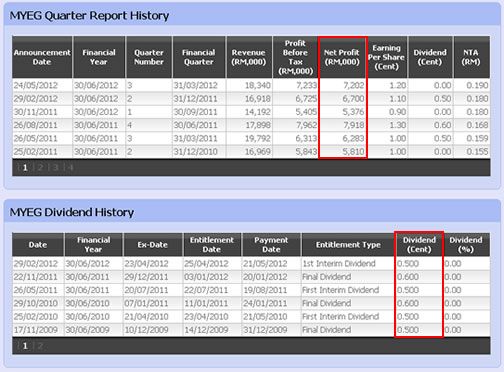504x372 pixels.
Task: Select entitlement date 25/04/2012
Action: 206,264
